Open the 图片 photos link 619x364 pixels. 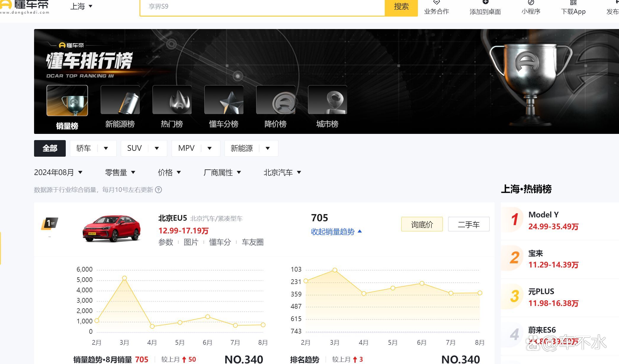pos(191,242)
